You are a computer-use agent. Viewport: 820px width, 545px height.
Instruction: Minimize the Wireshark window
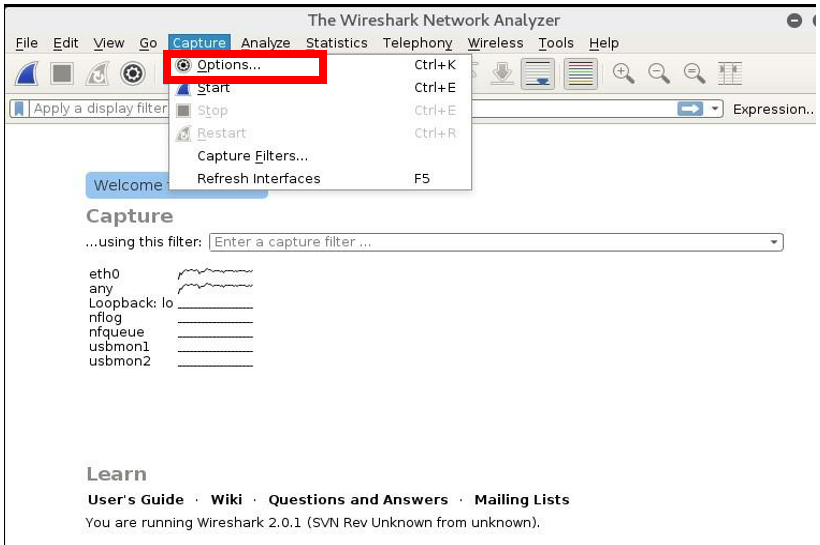pyautogui.click(x=794, y=20)
